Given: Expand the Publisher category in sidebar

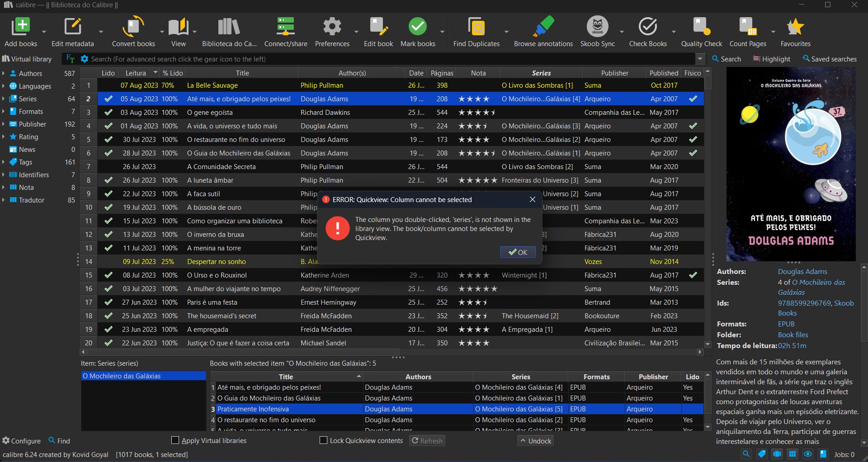Looking at the screenshot, I should (4, 124).
